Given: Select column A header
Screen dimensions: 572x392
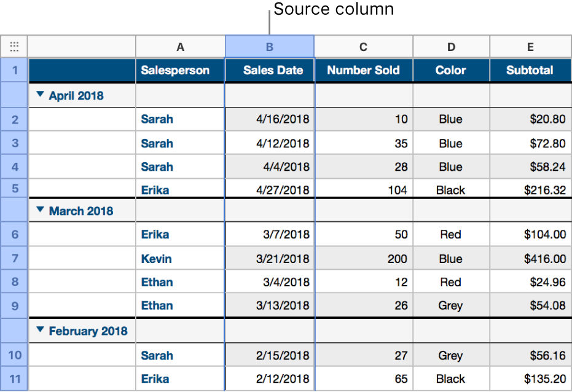Looking at the screenshot, I should point(180,47).
